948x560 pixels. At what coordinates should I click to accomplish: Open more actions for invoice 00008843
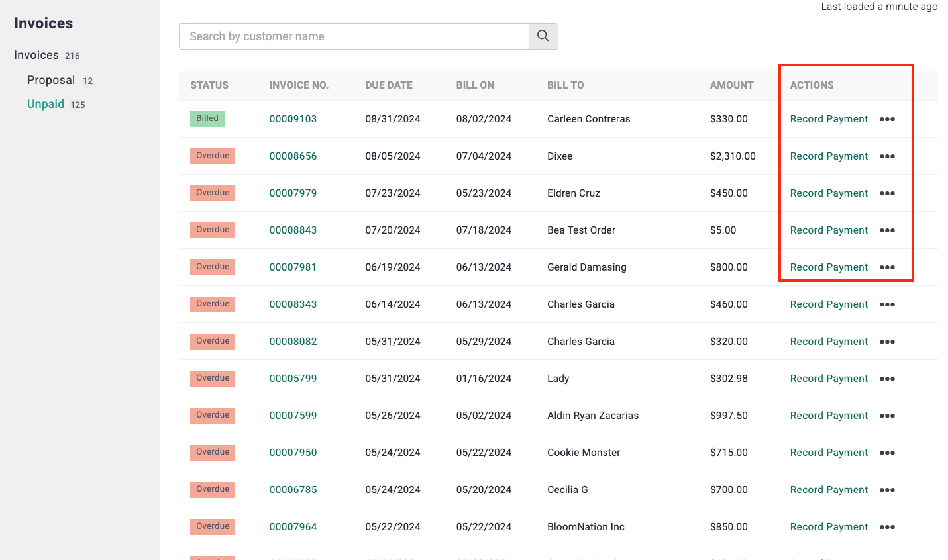click(x=887, y=230)
